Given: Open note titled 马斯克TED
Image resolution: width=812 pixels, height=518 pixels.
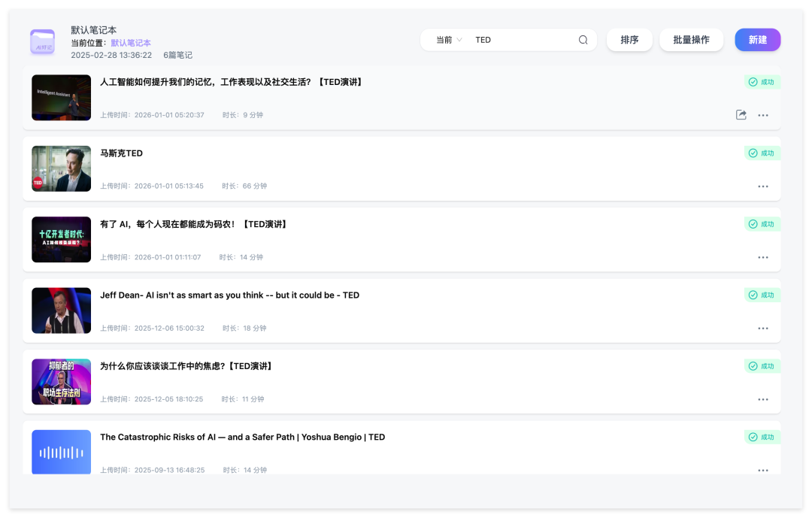Looking at the screenshot, I should tap(121, 153).
